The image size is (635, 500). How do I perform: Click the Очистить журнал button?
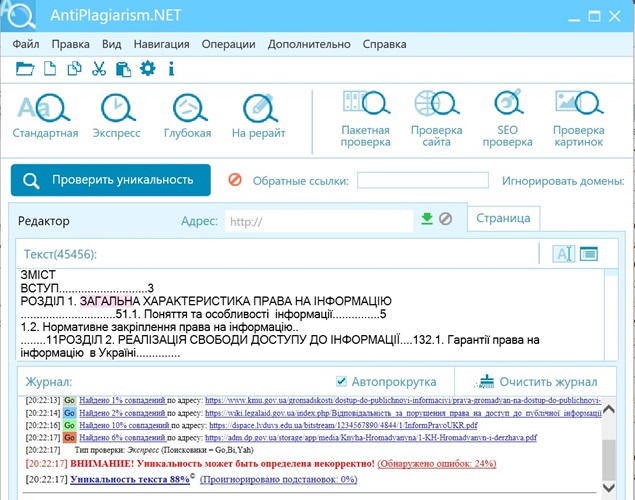coord(536,381)
